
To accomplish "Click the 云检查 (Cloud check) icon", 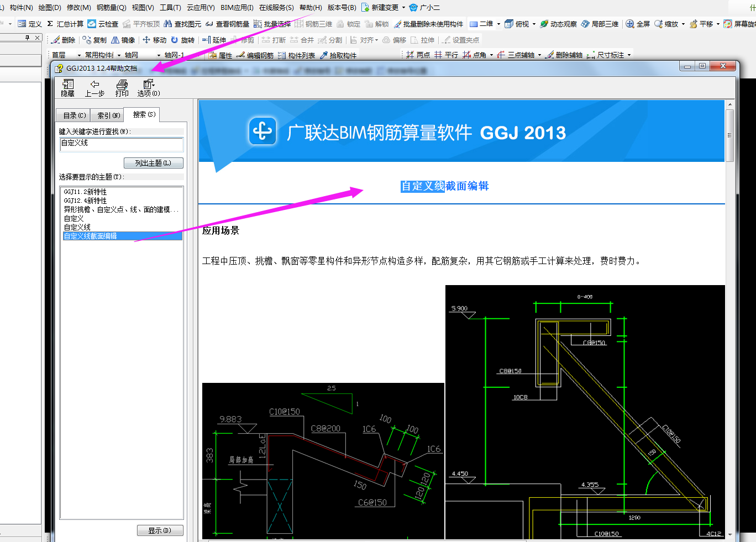I will coord(92,24).
